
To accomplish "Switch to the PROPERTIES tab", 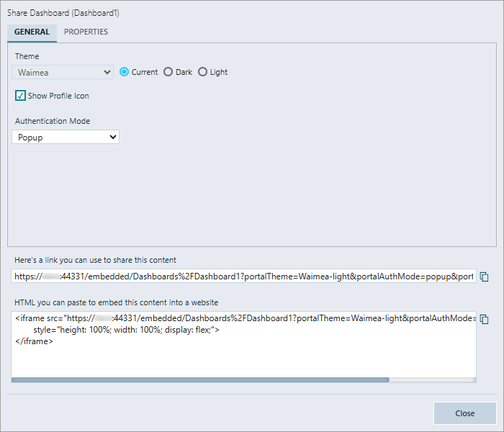I will point(86,32).
